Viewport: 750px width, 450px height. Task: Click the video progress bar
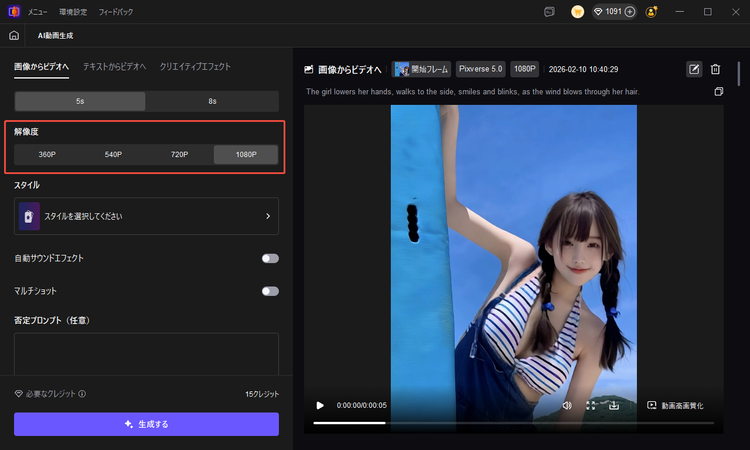click(x=514, y=423)
